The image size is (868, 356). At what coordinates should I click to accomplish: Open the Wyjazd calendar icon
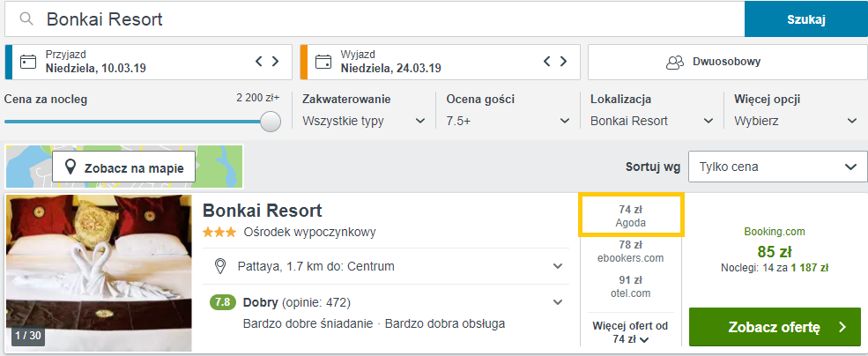tap(323, 62)
